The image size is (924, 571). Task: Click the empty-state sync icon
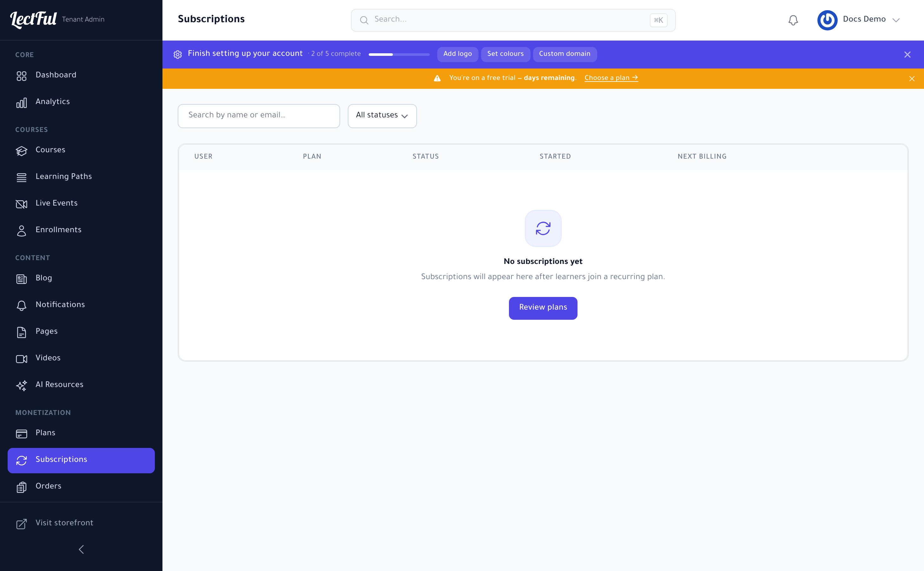(x=543, y=228)
